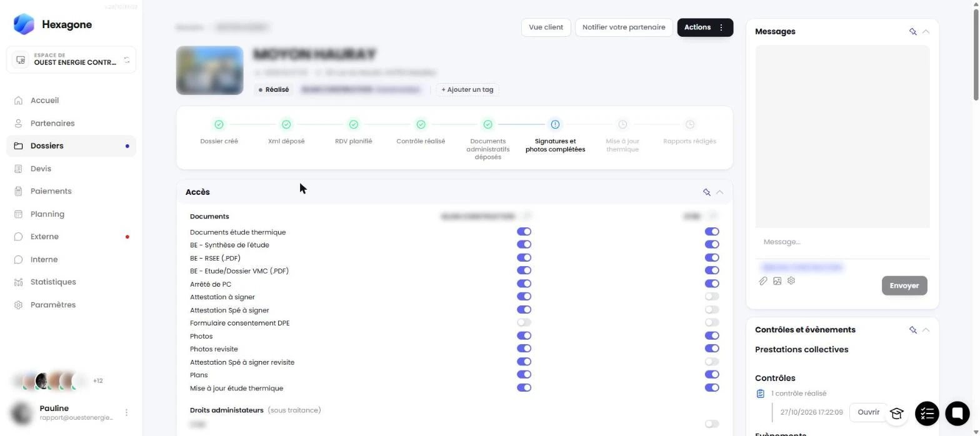Enable right-hand toggle for Attestation Spé à signer revisite
Viewport: 980px width, 436px height.
tap(712, 362)
